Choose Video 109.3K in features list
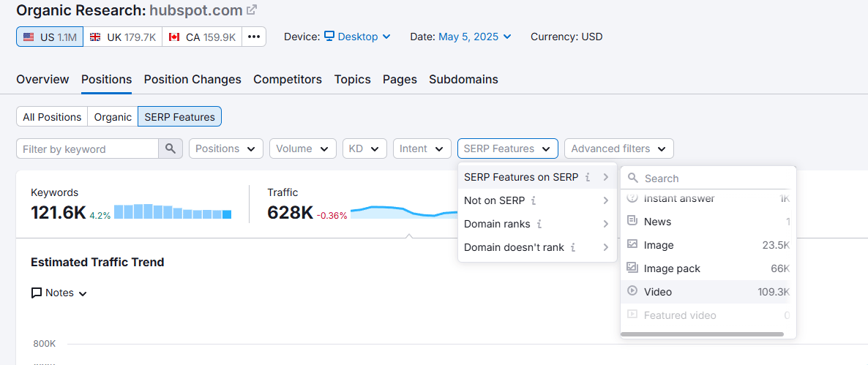The width and height of the screenshot is (868, 365). (x=708, y=291)
